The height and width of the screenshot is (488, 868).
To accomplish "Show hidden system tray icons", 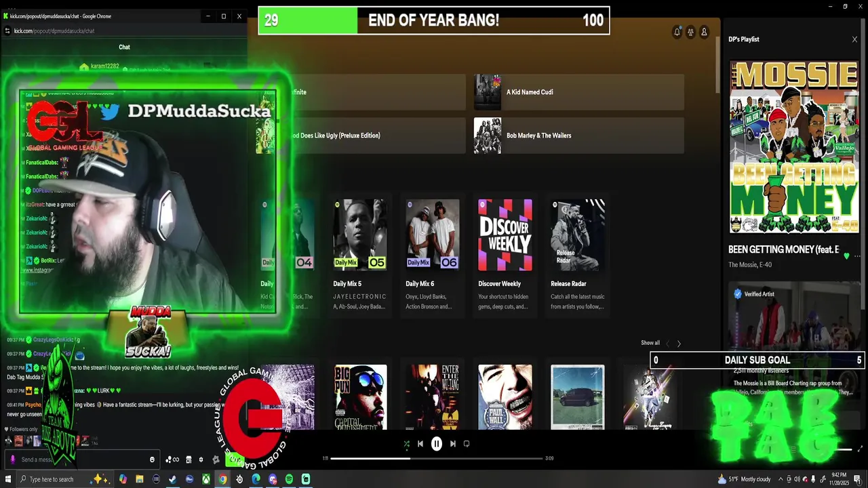I will 781,479.
